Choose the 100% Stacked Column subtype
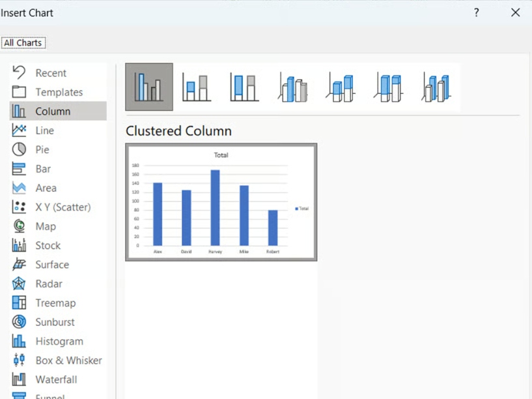 click(x=243, y=87)
